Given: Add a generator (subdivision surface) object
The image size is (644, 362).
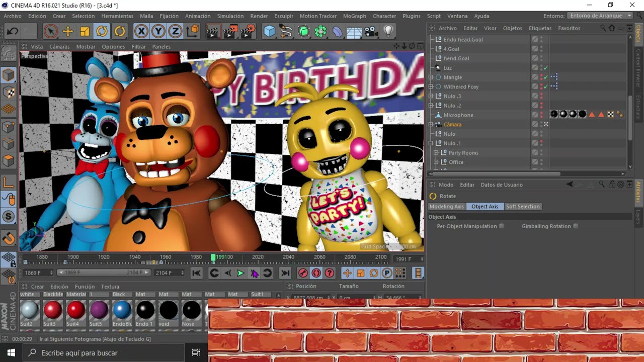Looking at the screenshot, I should (x=303, y=32).
